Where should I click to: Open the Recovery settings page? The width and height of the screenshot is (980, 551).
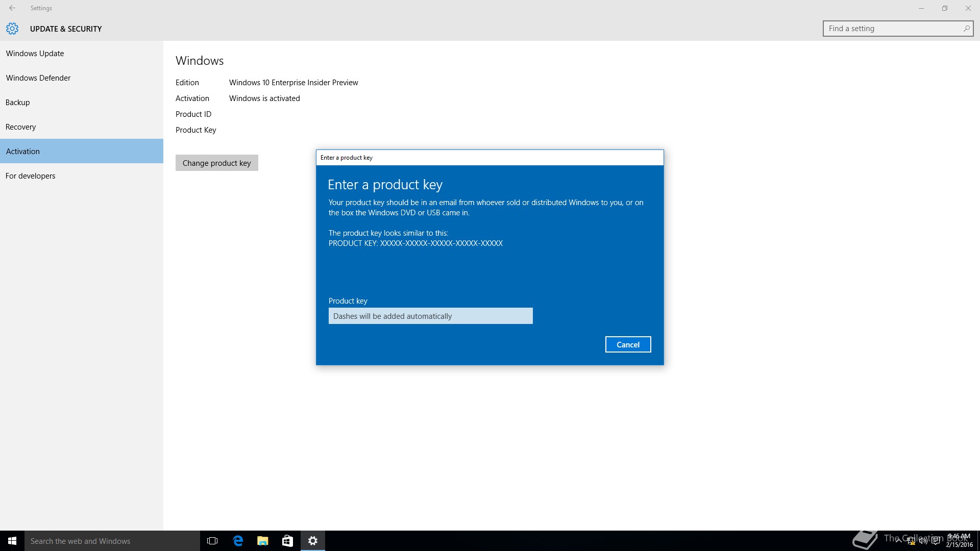[82, 127]
